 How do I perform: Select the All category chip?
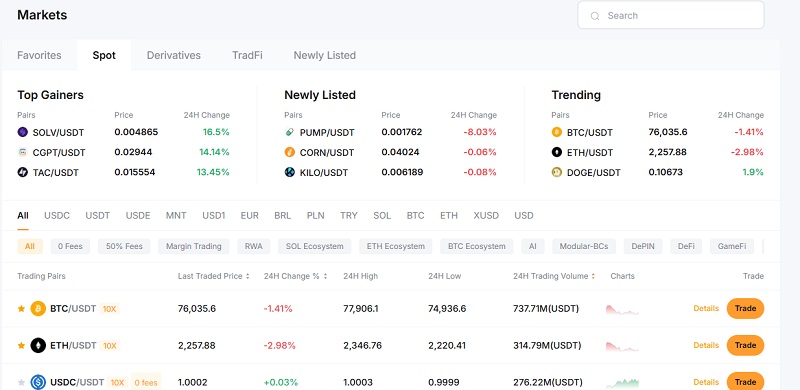(x=30, y=246)
